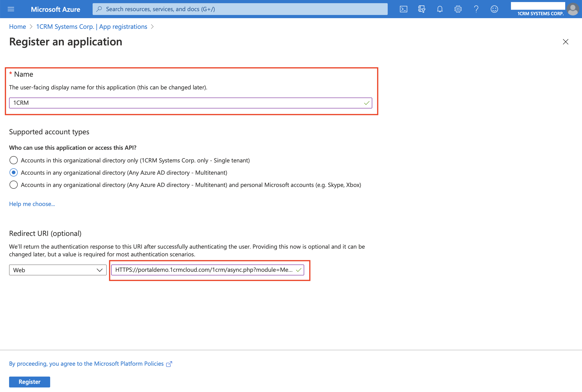Open the Directory and subscription filter icon
The image size is (582, 392).
tap(422, 9)
